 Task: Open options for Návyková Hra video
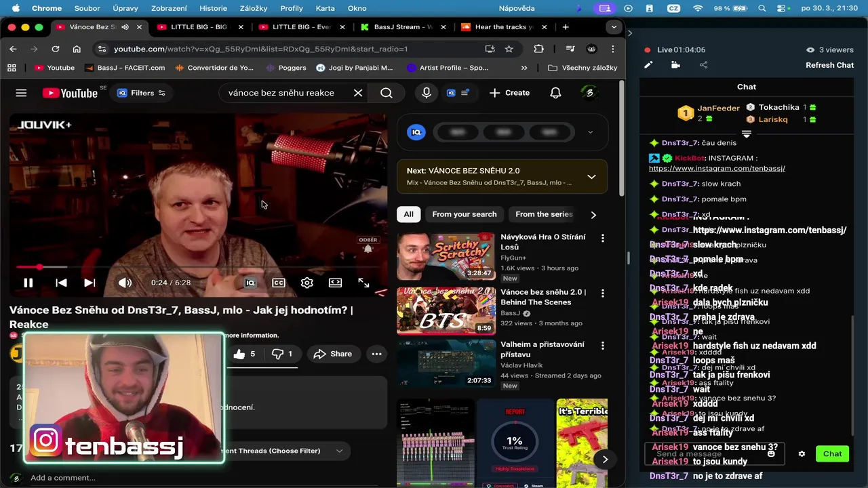tap(602, 238)
